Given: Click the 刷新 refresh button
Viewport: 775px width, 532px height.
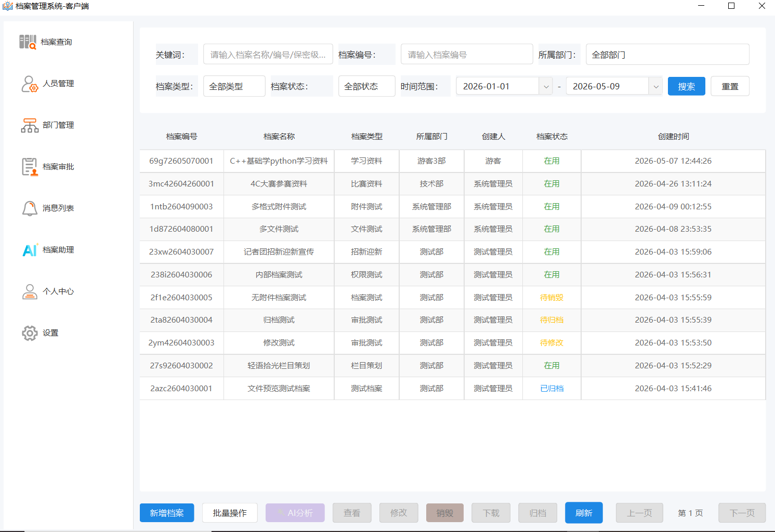Looking at the screenshot, I should (584, 513).
